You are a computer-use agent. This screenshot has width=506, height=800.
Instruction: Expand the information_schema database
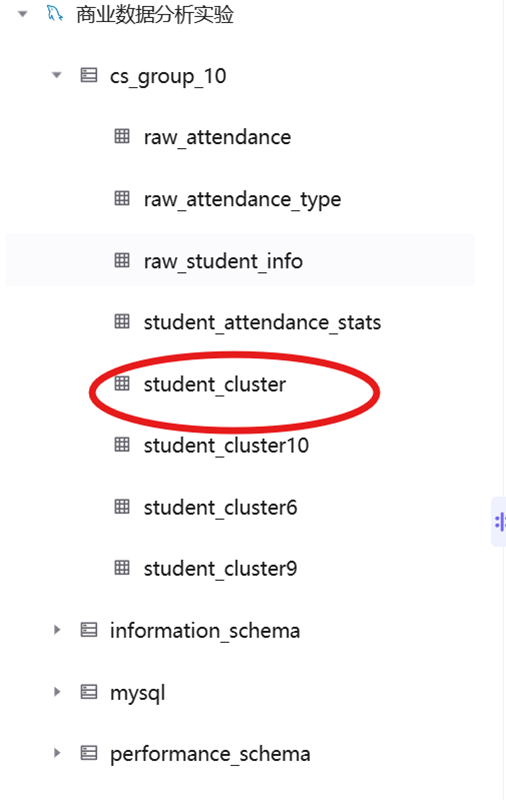pyautogui.click(x=57, y=630)
